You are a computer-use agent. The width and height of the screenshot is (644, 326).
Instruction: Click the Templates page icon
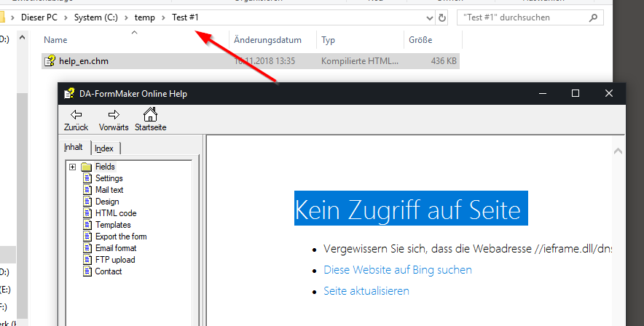point(87,225)
